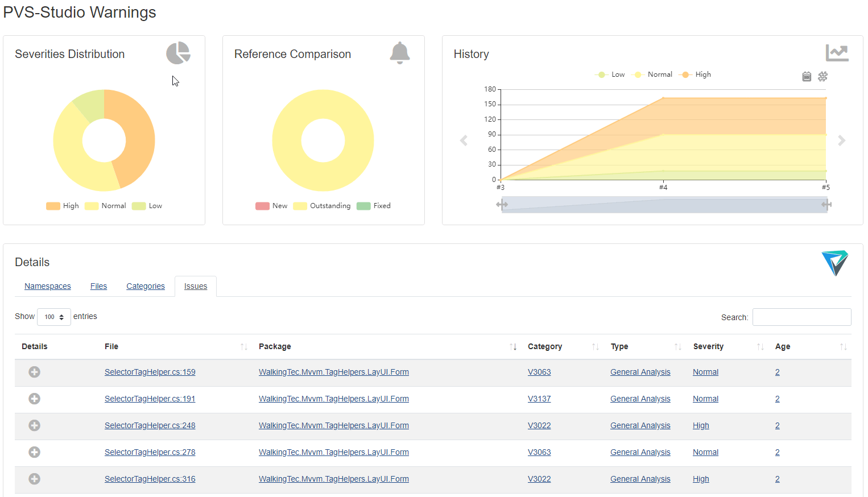Click V3022 link in SelectorTagHelper.cs:248 row
868x497 pixels.
pyautogui.click(x=539, y=425)
